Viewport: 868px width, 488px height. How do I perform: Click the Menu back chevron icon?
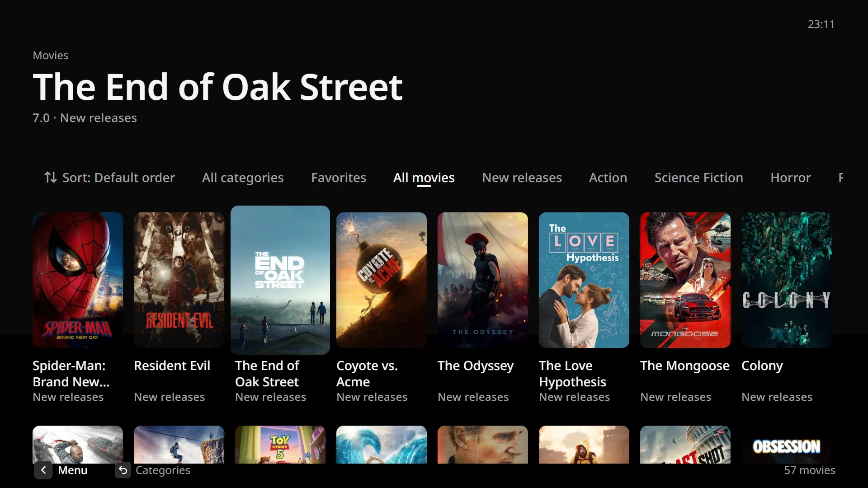coord(43,470)
